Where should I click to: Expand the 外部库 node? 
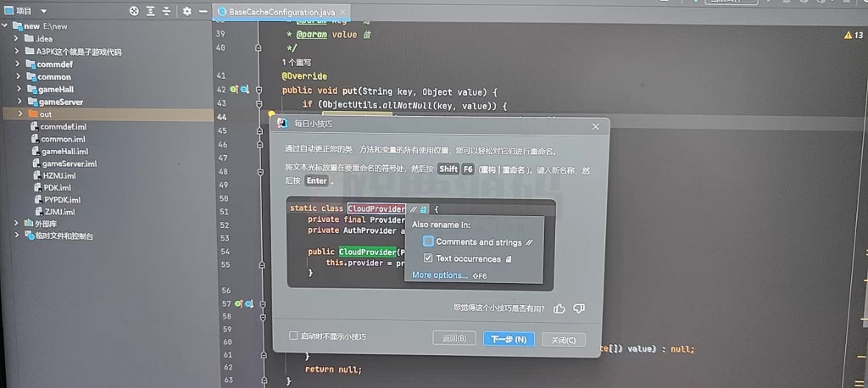tap(18, 224)
